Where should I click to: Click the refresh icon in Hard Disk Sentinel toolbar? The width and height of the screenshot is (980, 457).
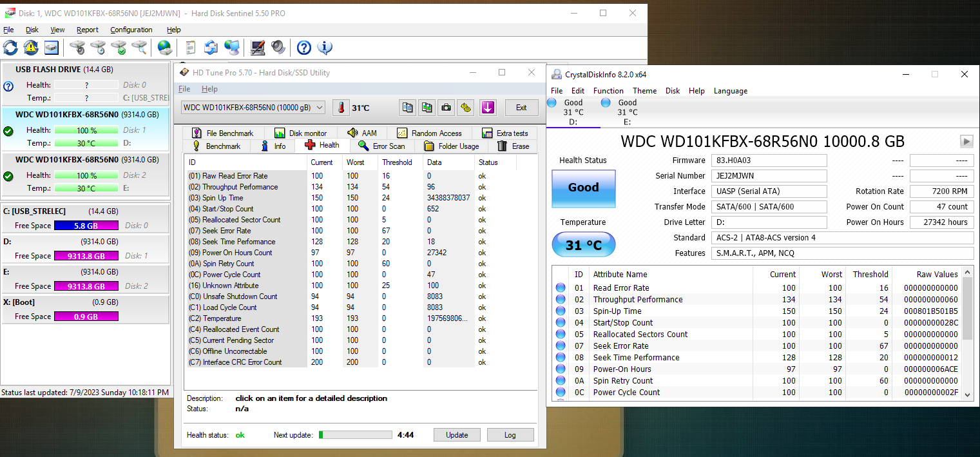[x=10, y=48]
